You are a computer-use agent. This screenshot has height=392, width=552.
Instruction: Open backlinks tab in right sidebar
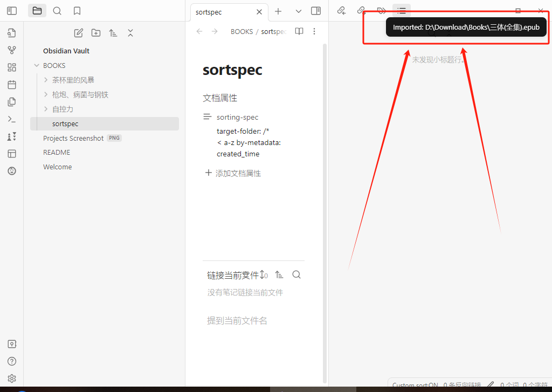(x=341, y=11)
